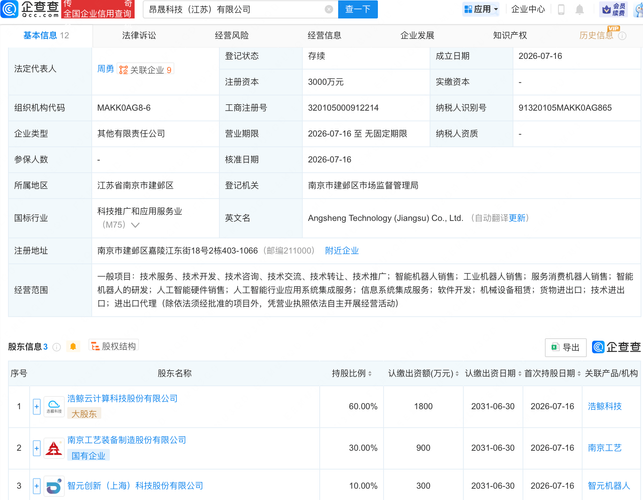Image resolution: width=643 pixels, height=500 pixels.
Task: Open 企业中心 in the header
Action: click(x=528, y=9)
